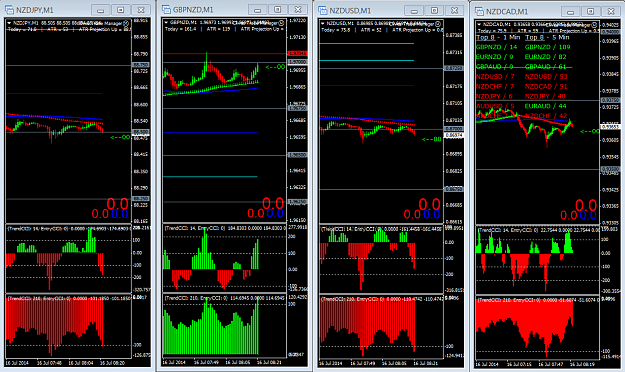625x372 pixels.
Task: Click 'EURNZD / 9' in 1 Min list
Action: [495, 57]
